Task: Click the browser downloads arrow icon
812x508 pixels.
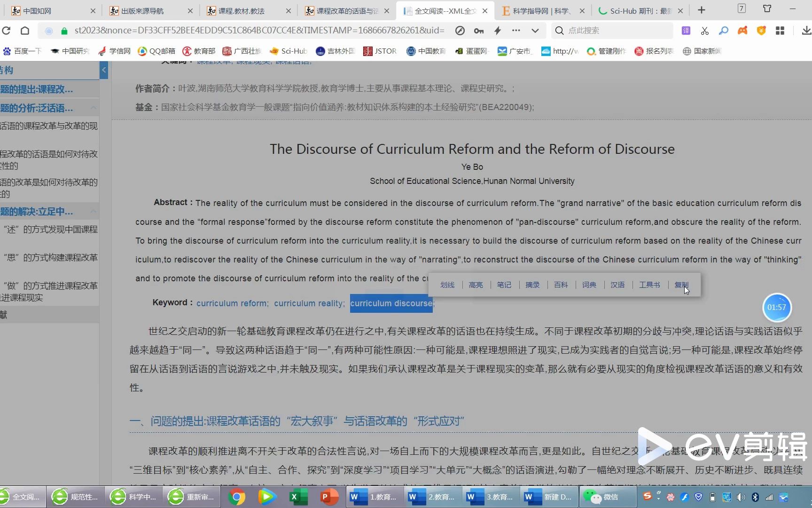Action: pos(806,30)
